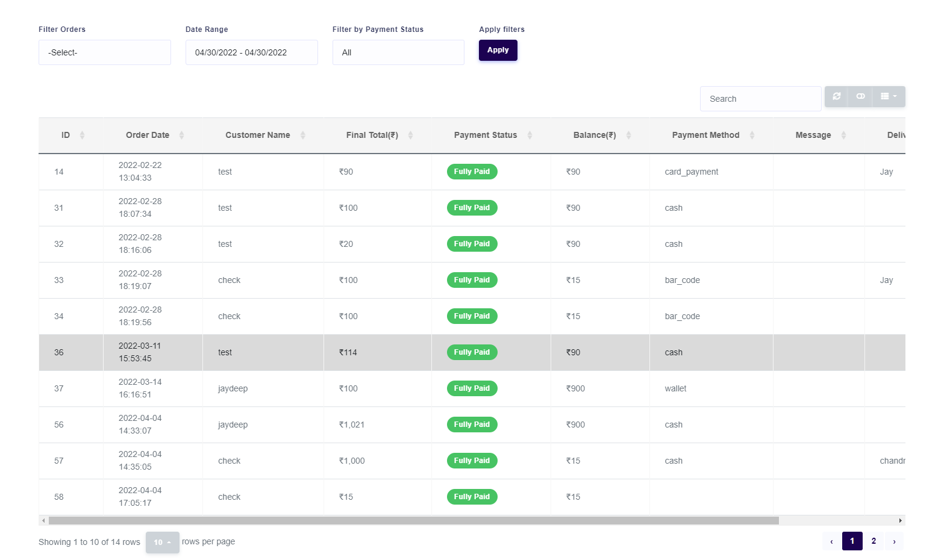Screen dimensions: 944x560
Task: Sort by Final Total arrows icon
Action: [410, 135]
